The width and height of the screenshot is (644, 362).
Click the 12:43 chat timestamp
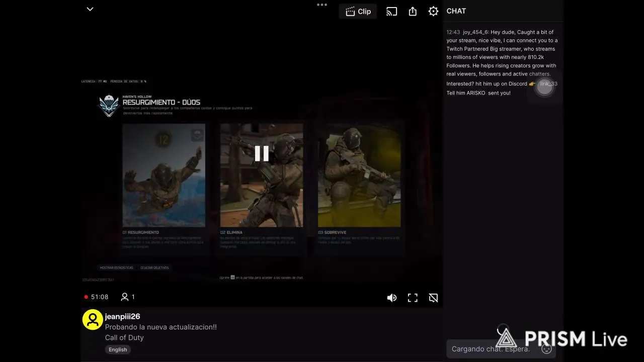[453, 32]
